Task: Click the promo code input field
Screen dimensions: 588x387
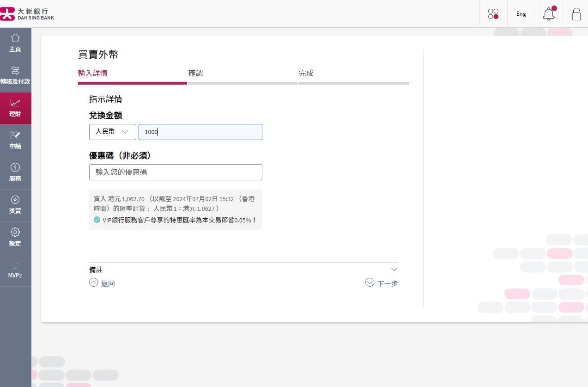Action: tap(176, 172)
